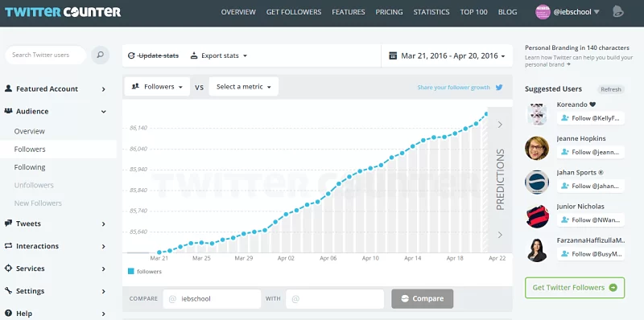Click the Tweets speech bubble icon
Image resolution: width=644 pixels, height=320 pixels.
tap(8, 224)
